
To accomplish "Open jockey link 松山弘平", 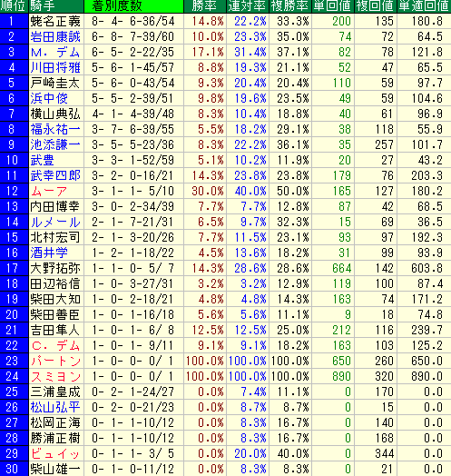I will coord(55,407).
